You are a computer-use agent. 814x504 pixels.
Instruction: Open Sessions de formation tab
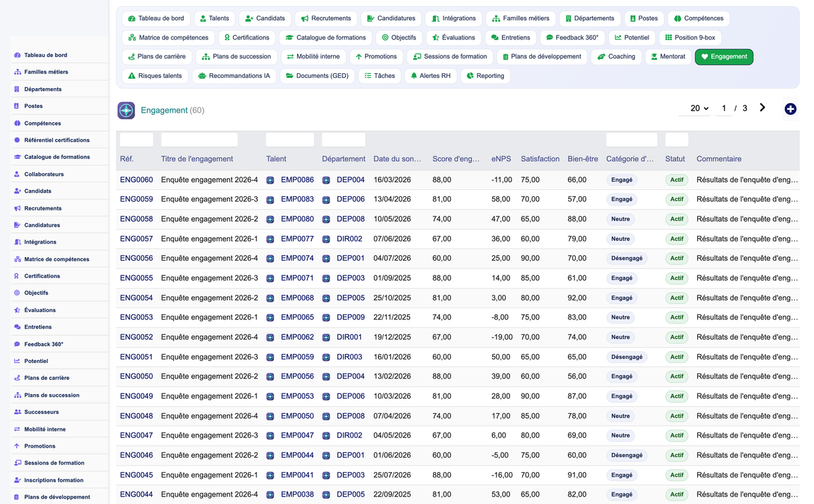pyautogui.click(x=450, y=57)
